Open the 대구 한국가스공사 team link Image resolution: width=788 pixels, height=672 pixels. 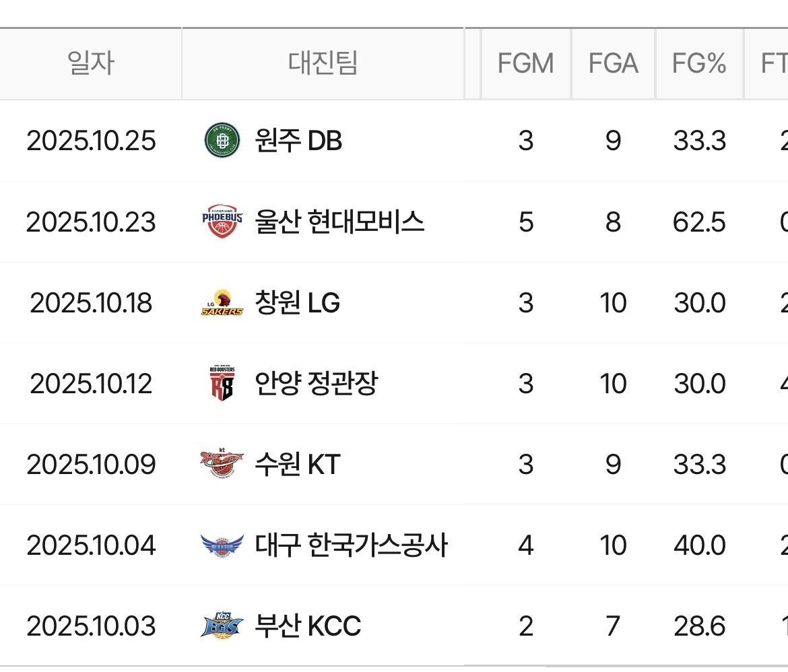point(351,545)
